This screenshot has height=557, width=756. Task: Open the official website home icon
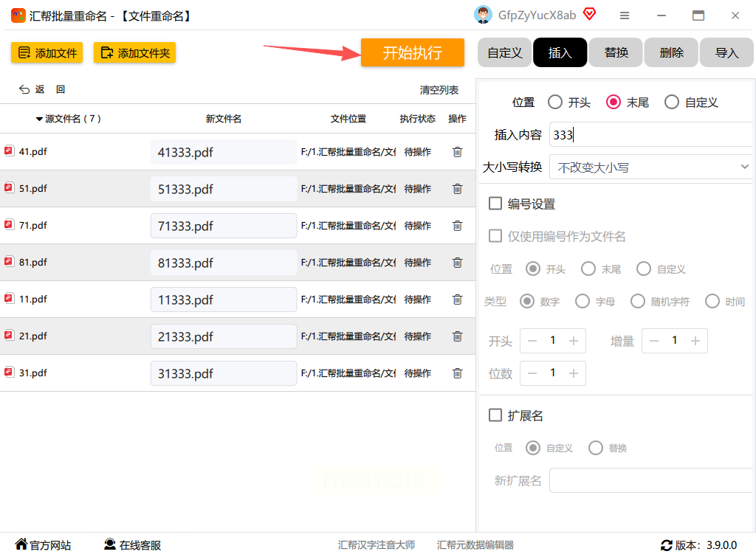pos(21,544)
